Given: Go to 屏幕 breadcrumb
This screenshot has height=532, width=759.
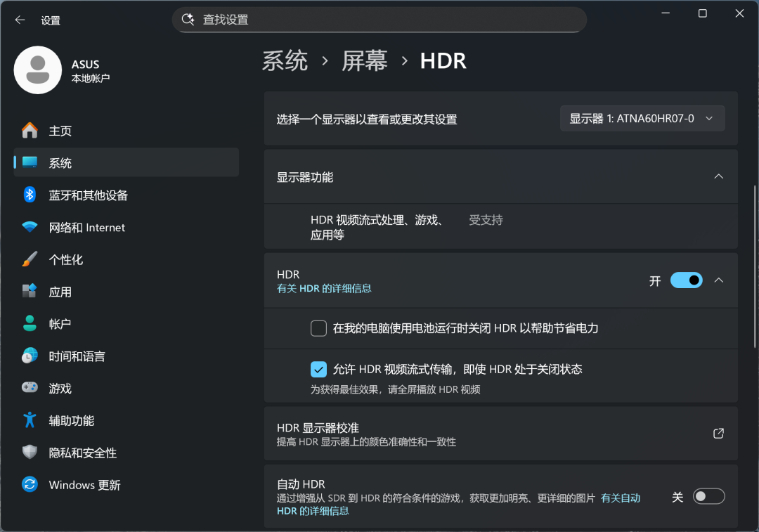Looking at the screenshot, I should pos(365,61).
